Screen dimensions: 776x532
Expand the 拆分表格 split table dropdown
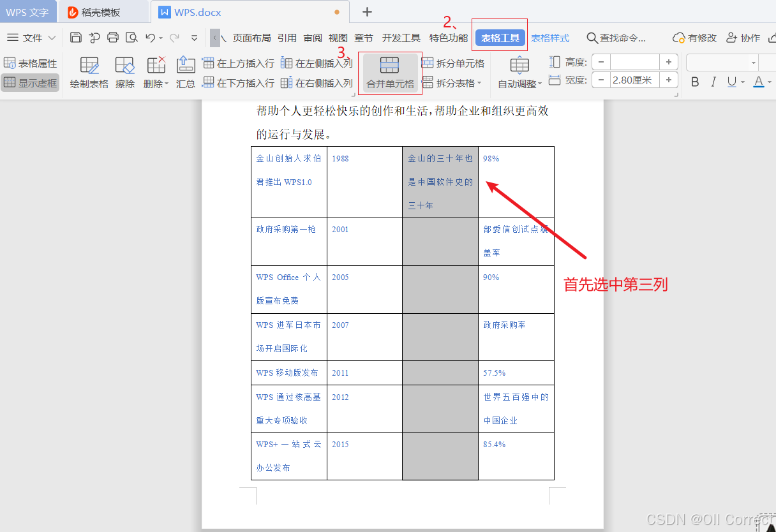479,83
